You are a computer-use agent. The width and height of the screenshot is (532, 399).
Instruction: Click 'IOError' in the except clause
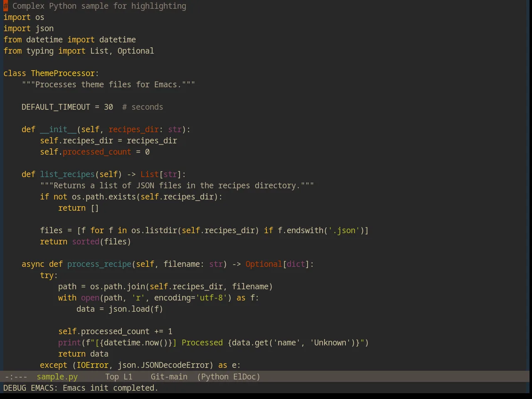coord(92,365)
